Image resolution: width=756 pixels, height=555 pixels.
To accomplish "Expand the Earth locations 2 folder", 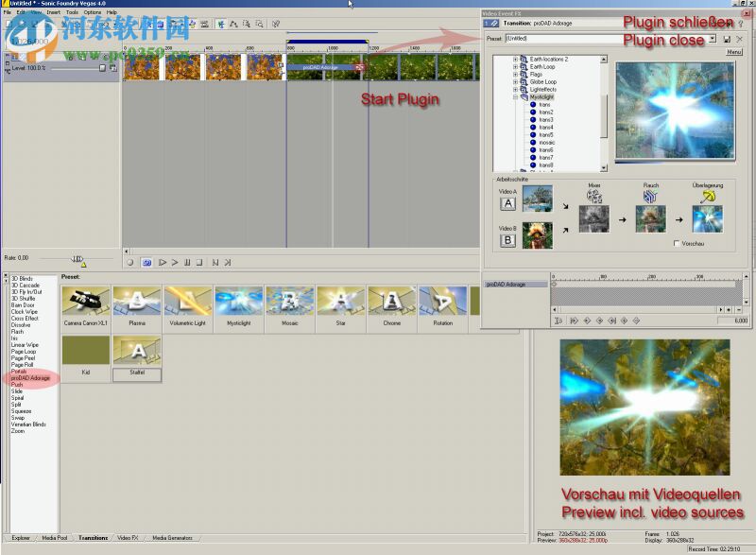I will pos(515,60).
